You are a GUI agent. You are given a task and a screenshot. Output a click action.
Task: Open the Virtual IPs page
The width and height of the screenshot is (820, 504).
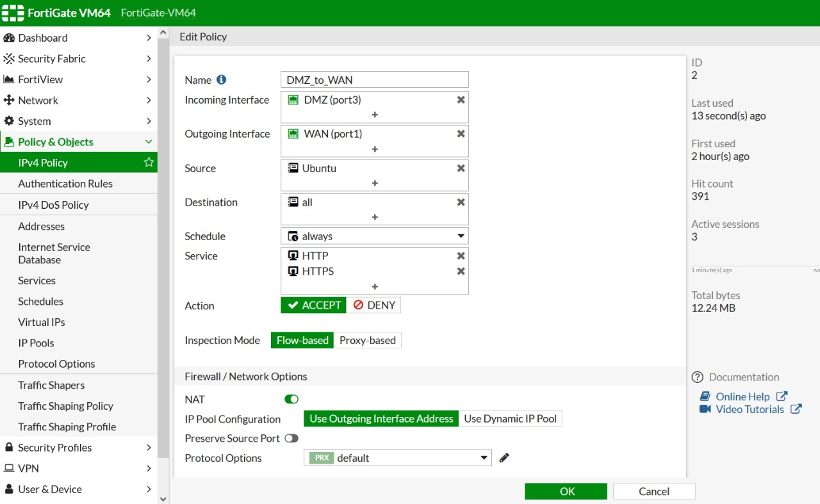[x=41, y=322]
